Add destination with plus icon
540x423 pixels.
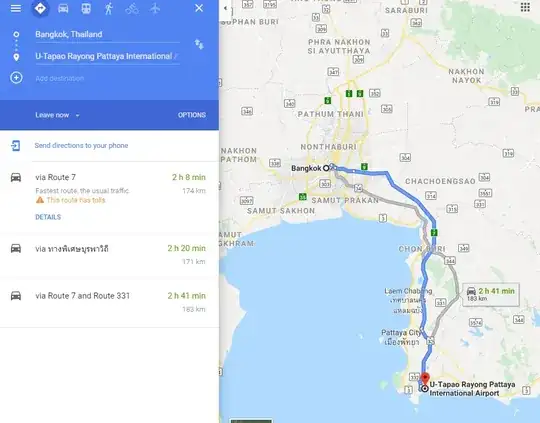pos(16,78)
